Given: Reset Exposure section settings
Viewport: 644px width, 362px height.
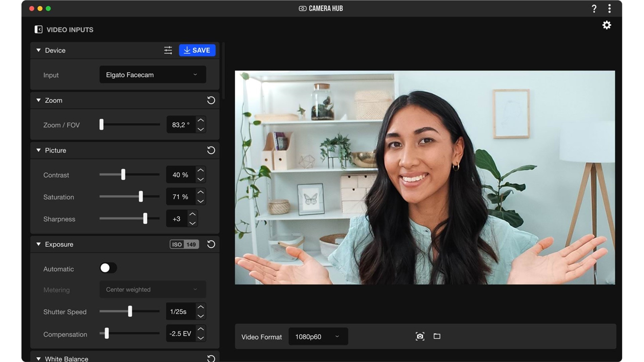Looking at the screenshot, I should point(211,244).
